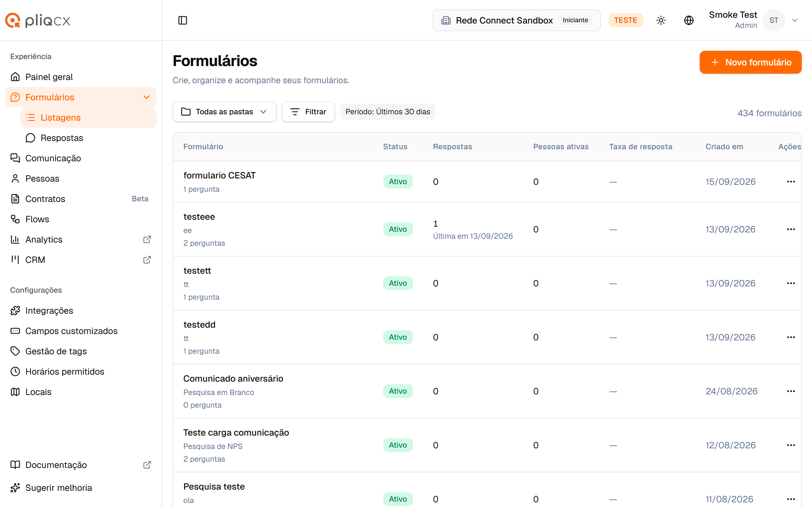This screenshot has height=508, width=812.
Task: Click the Respostas column header
Action: [x=452, y=146]
